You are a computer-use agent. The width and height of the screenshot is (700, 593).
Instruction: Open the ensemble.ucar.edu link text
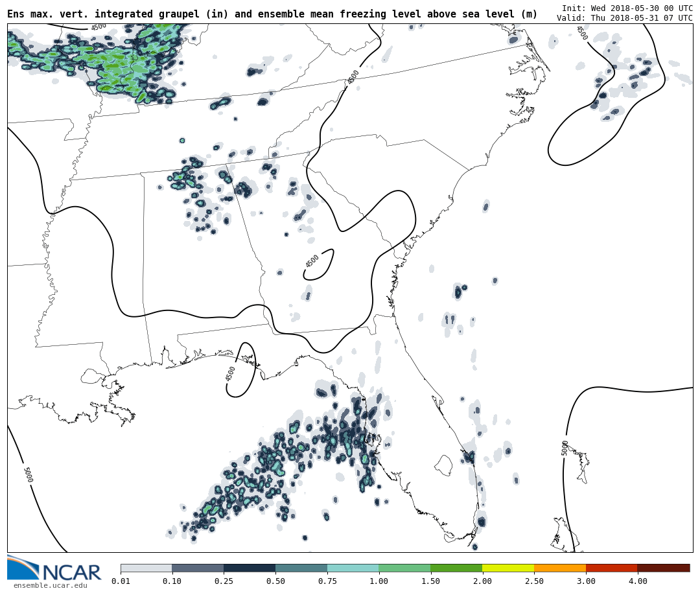point(51,585)
